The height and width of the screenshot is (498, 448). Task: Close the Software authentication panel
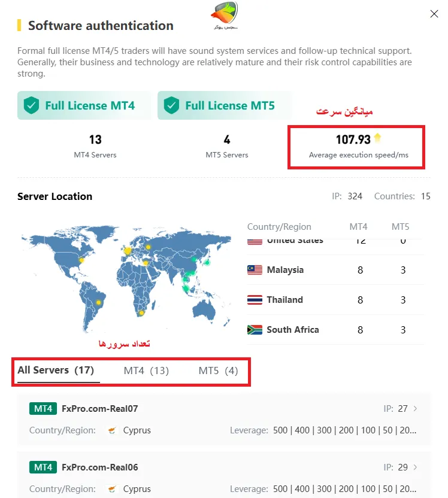(434, 14)
